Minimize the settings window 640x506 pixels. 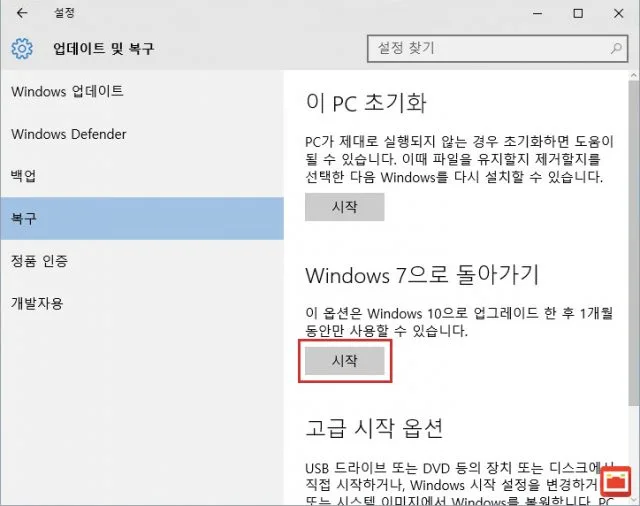click(538, 13)
